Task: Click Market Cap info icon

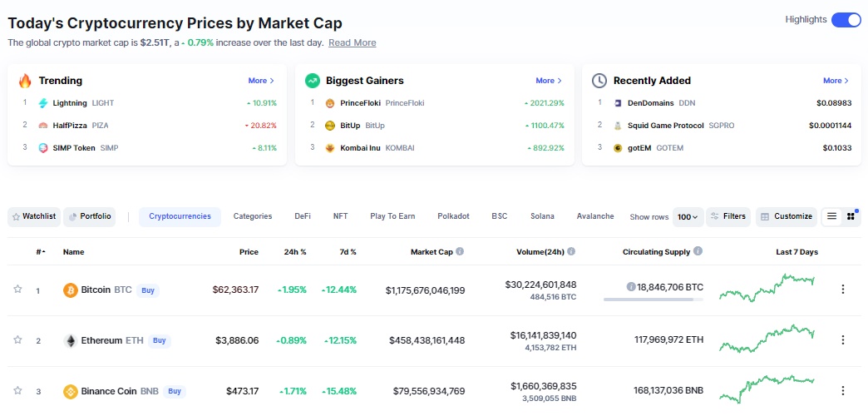Action: tap(460, 251)
